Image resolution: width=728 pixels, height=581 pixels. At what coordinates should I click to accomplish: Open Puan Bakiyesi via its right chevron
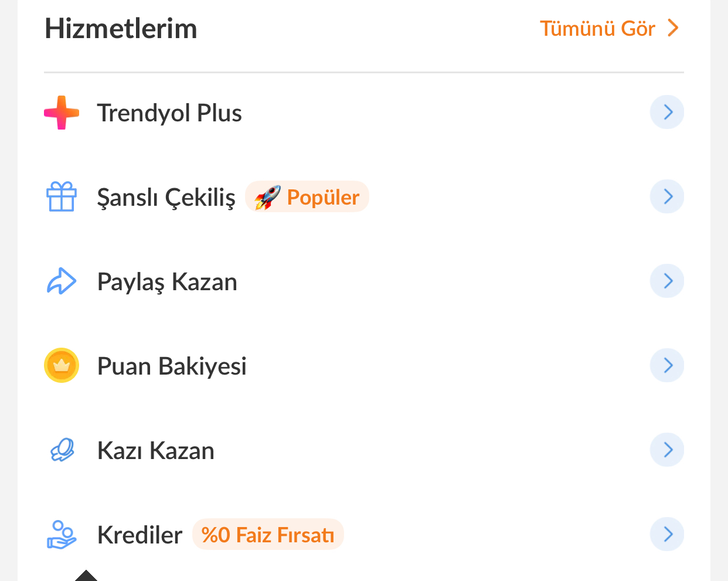[x=667, y=365]
